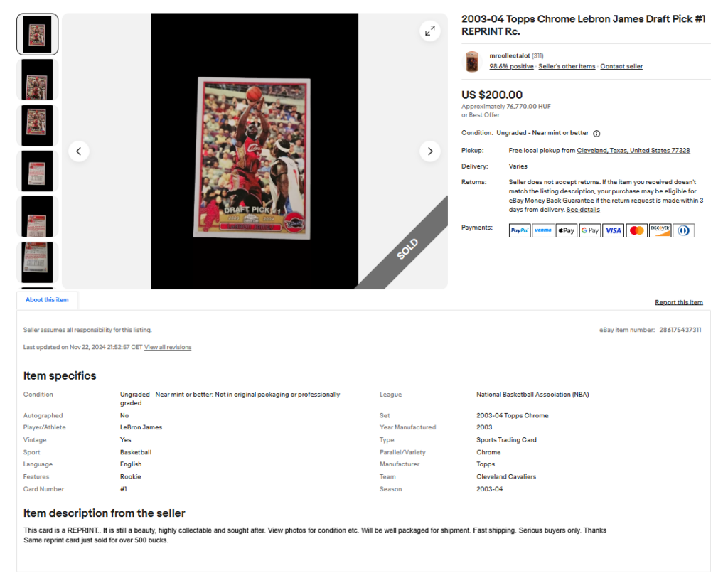Show the previous photo with left arrow
Screen dimensions: 728x588
point(79,151)
